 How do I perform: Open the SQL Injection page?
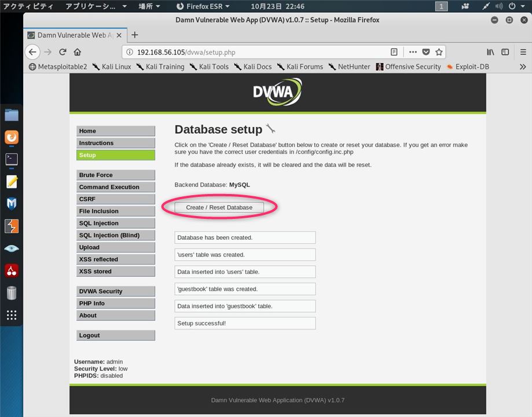tap(116, 224)
